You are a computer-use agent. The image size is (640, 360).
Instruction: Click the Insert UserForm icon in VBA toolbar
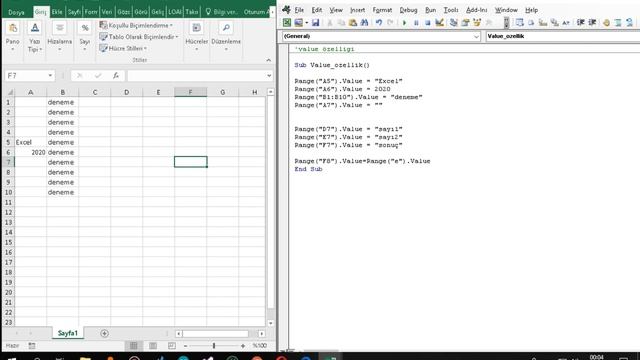[299, 22]
